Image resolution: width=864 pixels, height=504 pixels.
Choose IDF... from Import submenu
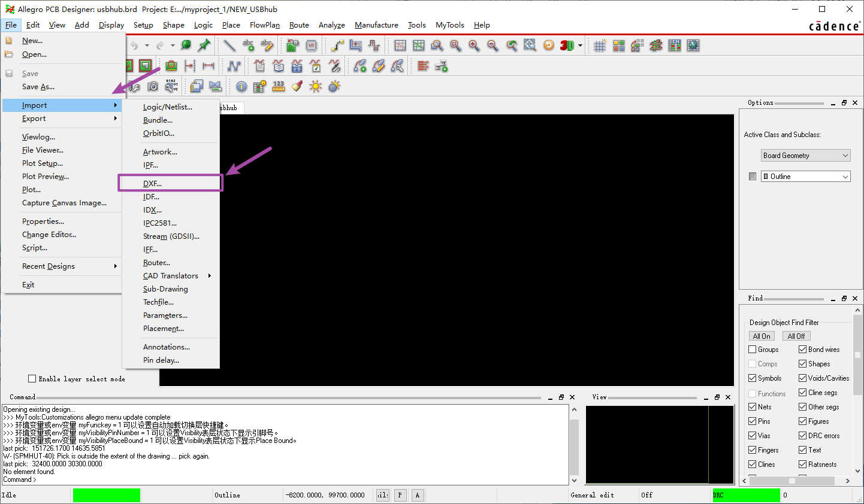(x=171, y=197)
